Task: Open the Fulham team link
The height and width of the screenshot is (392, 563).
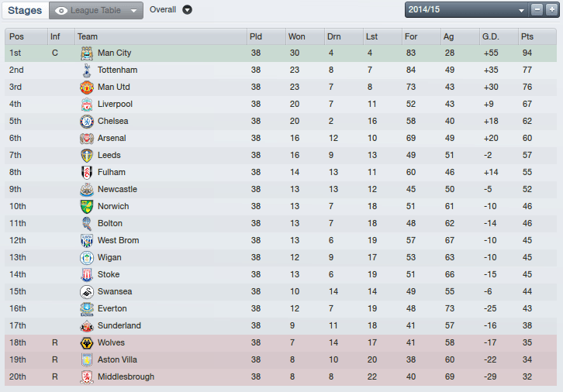Action: click(x=111, y=172)
